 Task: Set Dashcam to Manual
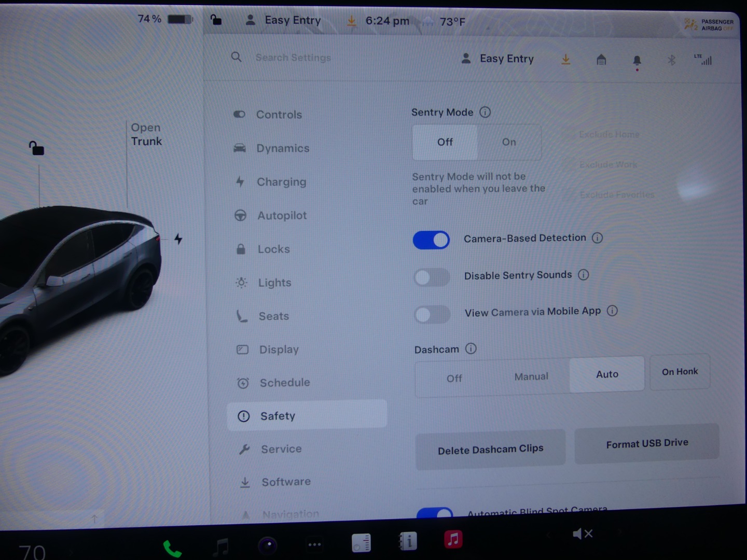(x=531, y=377)
